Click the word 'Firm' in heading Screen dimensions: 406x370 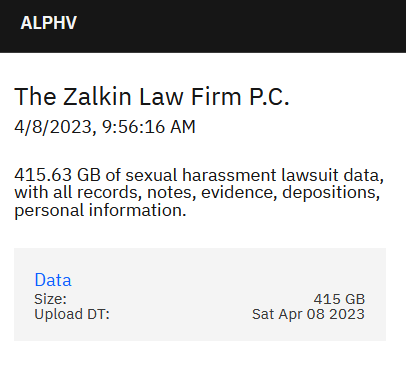pos(216,97)
